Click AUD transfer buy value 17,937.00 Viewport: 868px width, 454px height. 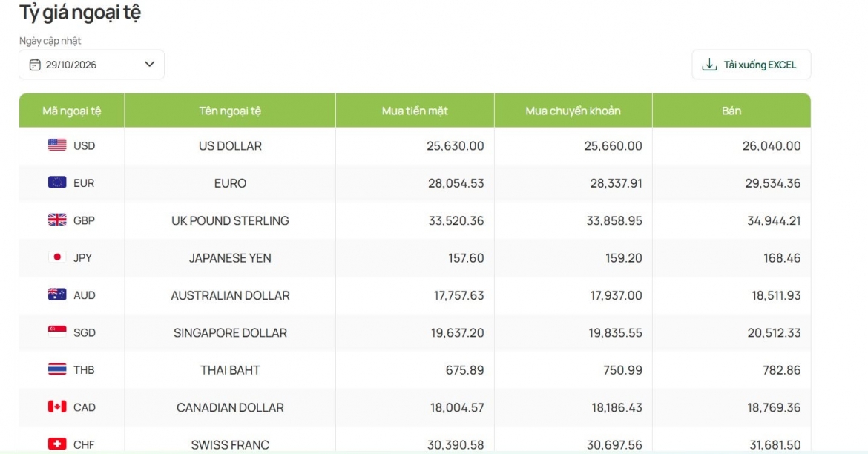click(x=616, y=296)
